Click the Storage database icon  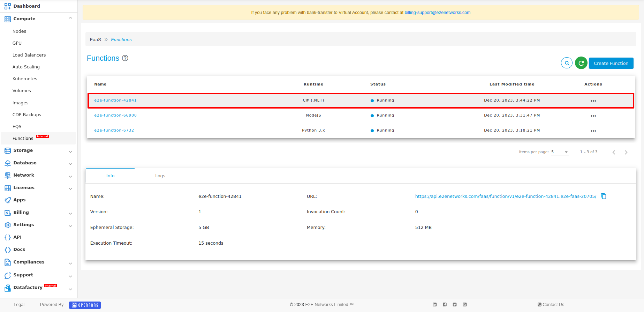pos(7,150)
